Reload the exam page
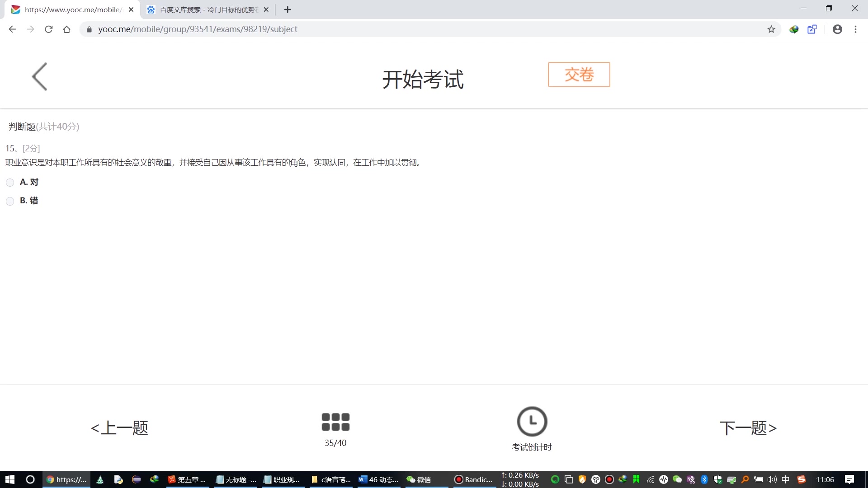 click(49, 29)
